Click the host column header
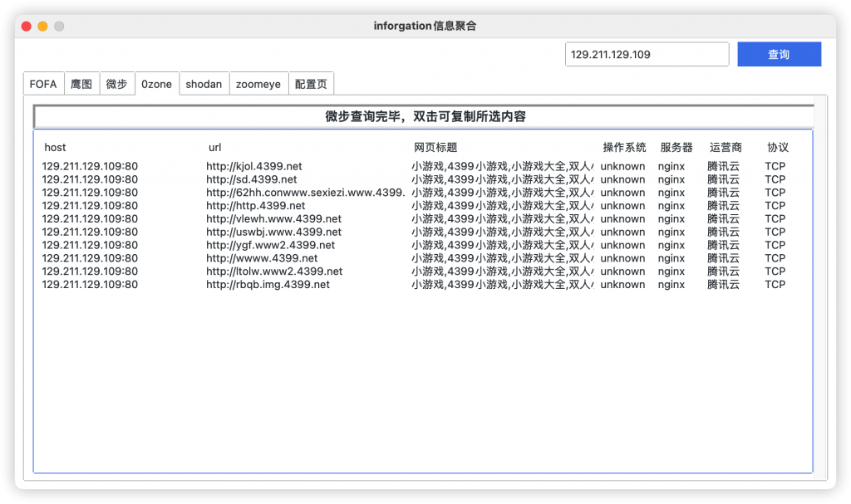Viewport: 851px width, 504px height. point(55,147)
